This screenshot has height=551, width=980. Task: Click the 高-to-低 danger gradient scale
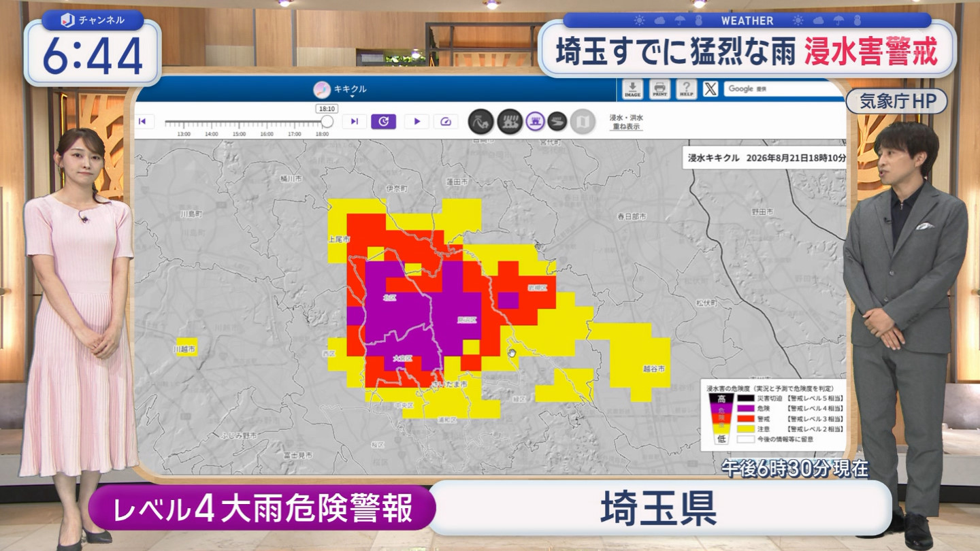(x=721, y=418)
